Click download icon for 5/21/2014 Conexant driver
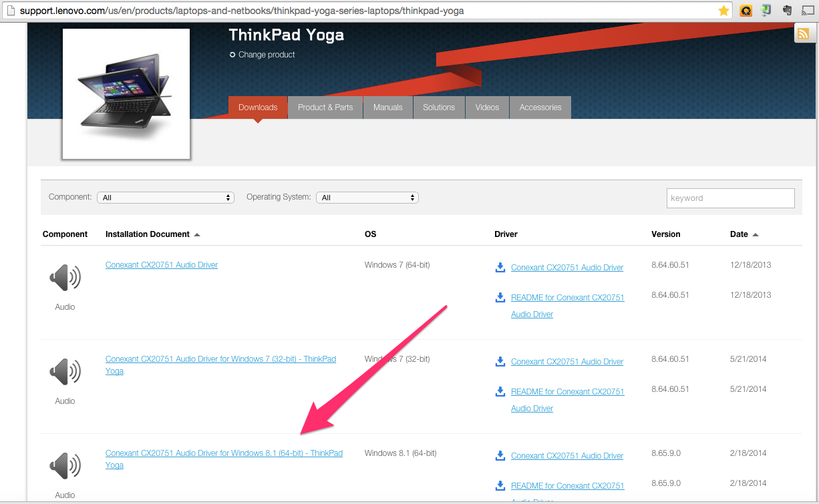Screen dimensions: 819x504 pyautogui.click(x=500, y=361)
